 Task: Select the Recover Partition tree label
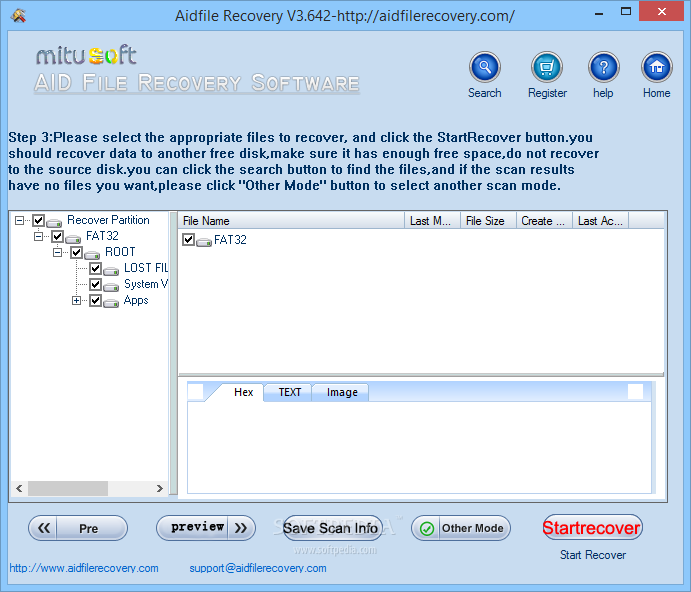coord(108,220)
